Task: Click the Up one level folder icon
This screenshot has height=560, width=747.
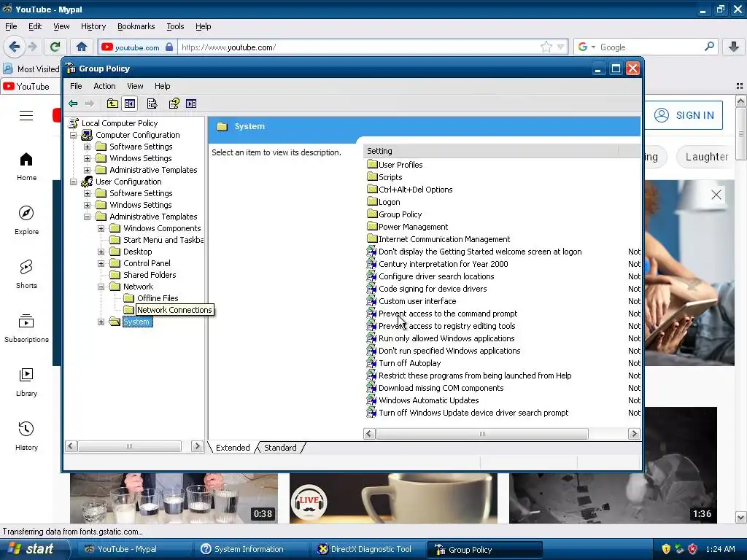Action: point(112,104)
